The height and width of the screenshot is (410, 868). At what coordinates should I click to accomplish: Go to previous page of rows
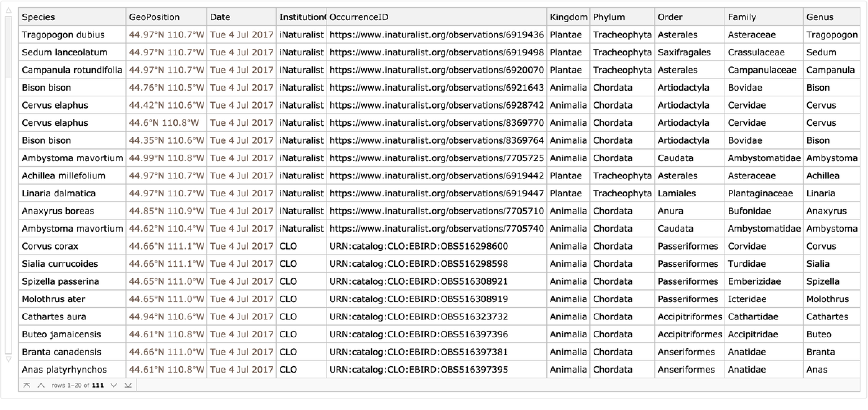41,385
